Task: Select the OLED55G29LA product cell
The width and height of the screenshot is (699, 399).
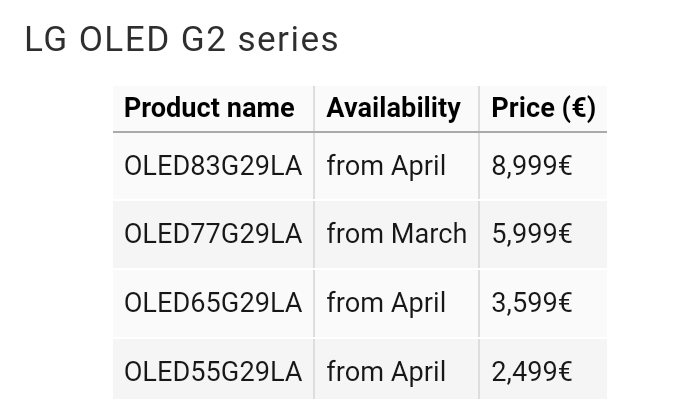Action: pyautogui.click(x=214, y=369)
